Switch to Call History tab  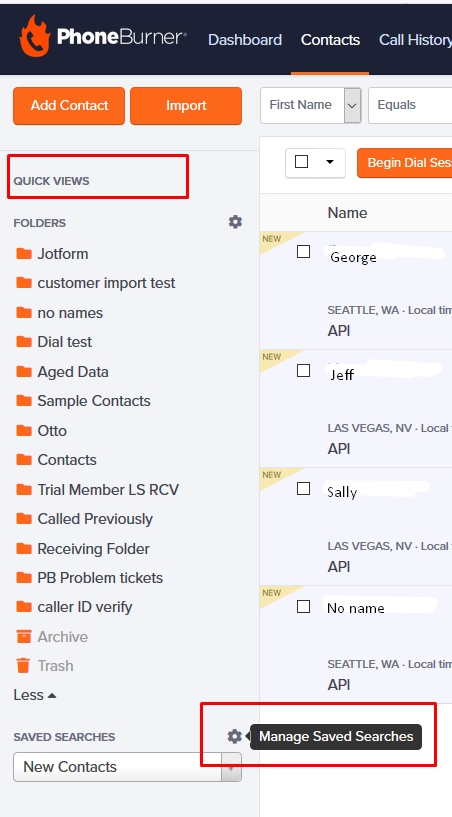point(415,40)
